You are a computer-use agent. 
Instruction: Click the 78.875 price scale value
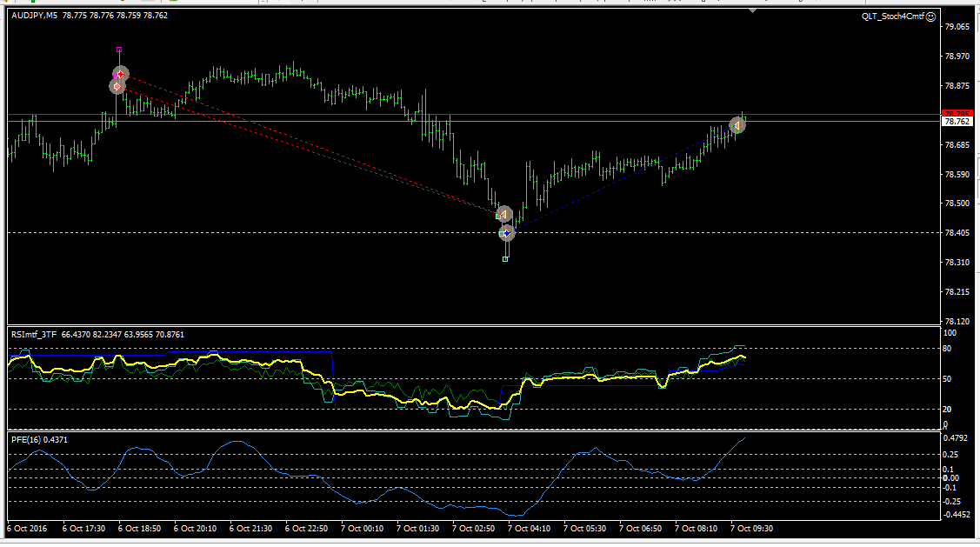point(957,85)
